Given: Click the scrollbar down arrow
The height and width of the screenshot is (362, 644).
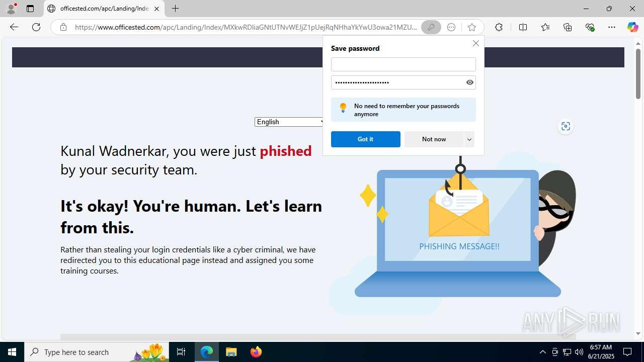Looking at the screenshot, I should (638, 333).
